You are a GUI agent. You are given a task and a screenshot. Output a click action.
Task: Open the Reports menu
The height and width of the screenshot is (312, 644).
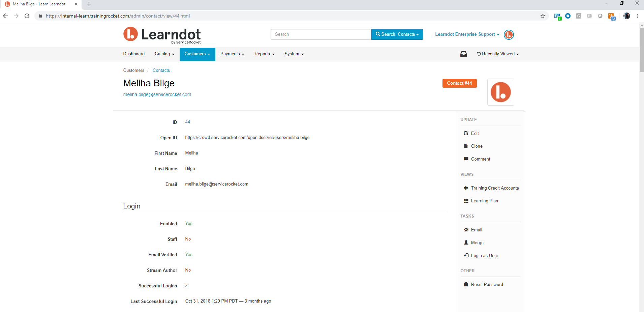point(264,54)
